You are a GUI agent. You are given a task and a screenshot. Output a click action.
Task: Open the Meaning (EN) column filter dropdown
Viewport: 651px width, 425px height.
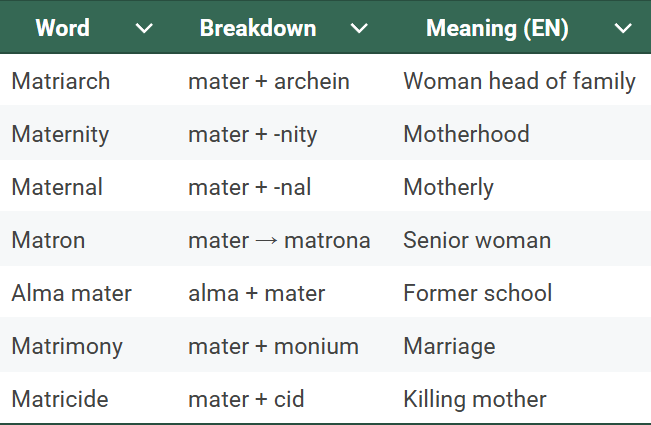click(623, 28)
